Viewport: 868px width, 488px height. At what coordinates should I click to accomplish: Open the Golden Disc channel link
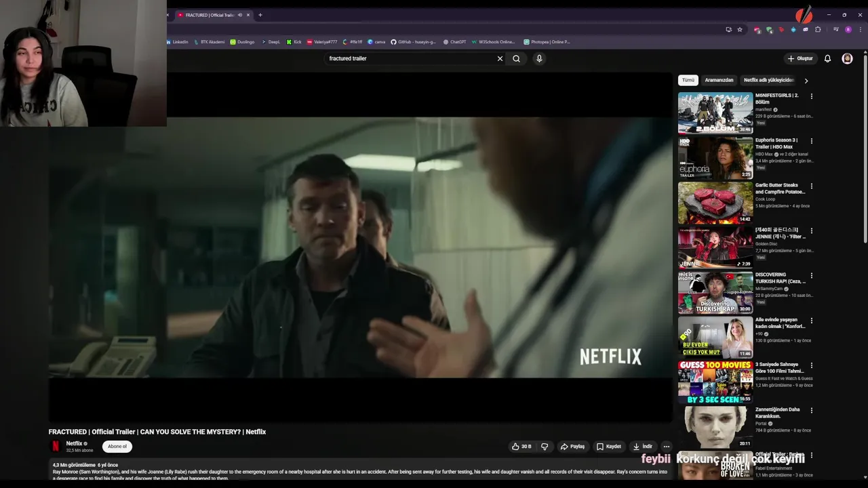[766, 244]
